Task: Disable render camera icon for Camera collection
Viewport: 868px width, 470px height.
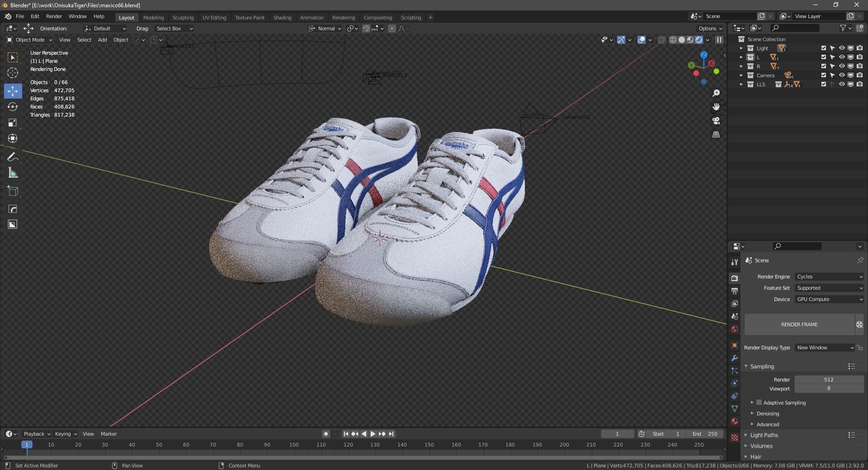Action: click(859, 75)
